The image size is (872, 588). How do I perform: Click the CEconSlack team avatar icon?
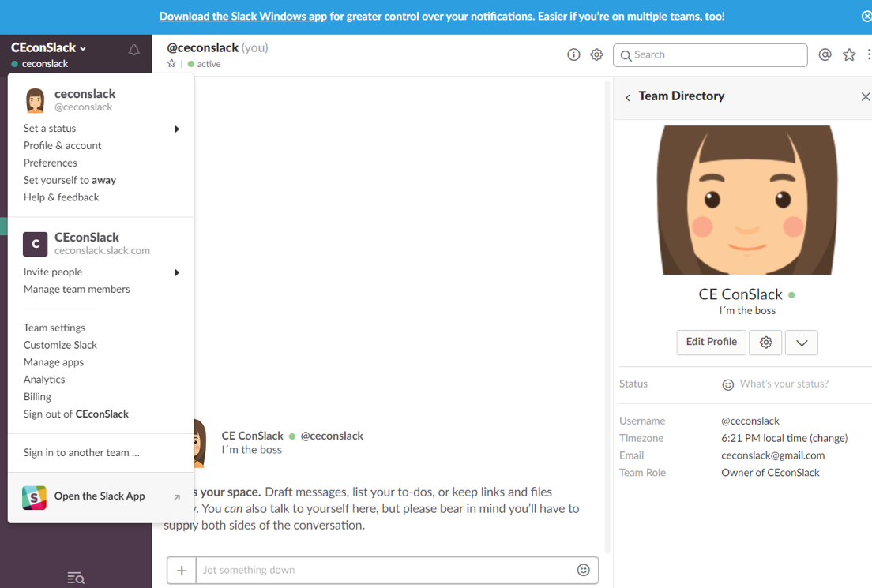click(x=35, y=244)
